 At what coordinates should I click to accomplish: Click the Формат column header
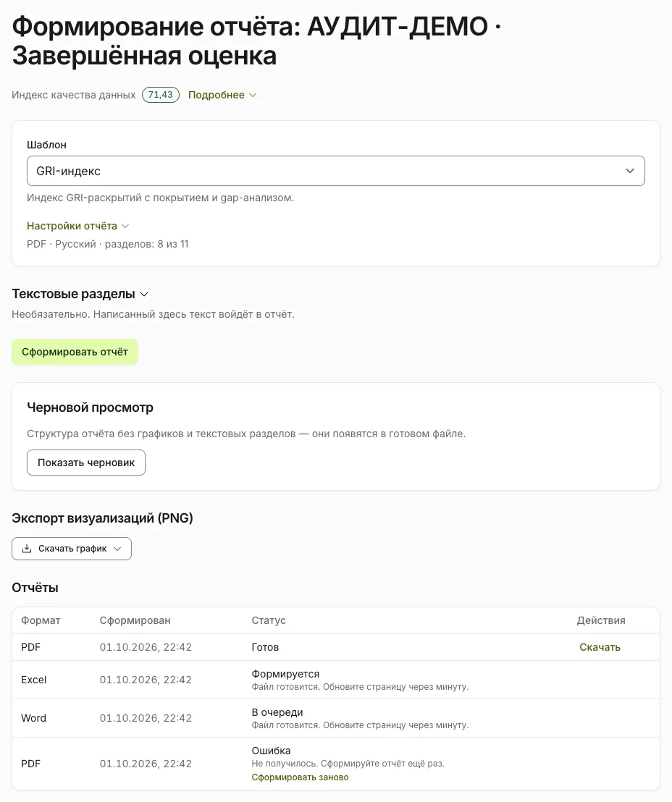click(x=41, y=620)
